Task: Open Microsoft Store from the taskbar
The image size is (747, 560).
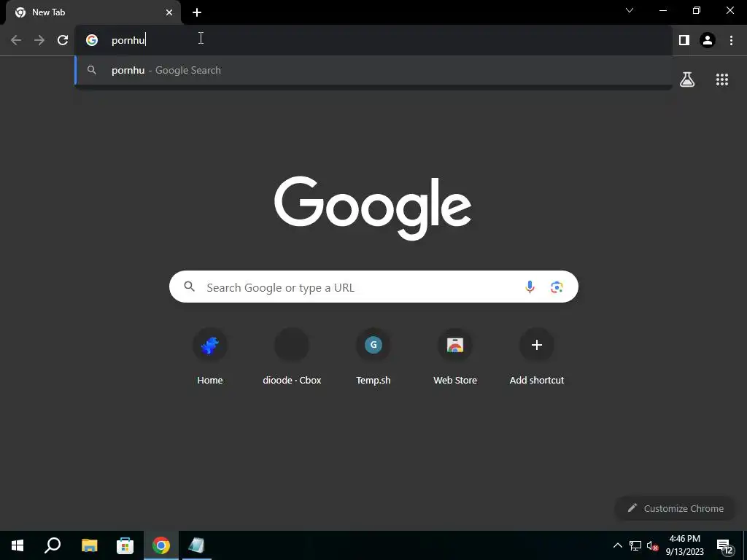Action: (x=125, y=545)
